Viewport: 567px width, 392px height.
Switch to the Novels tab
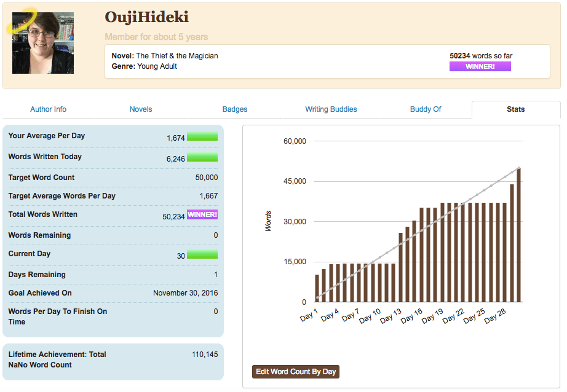pos(141,109)
